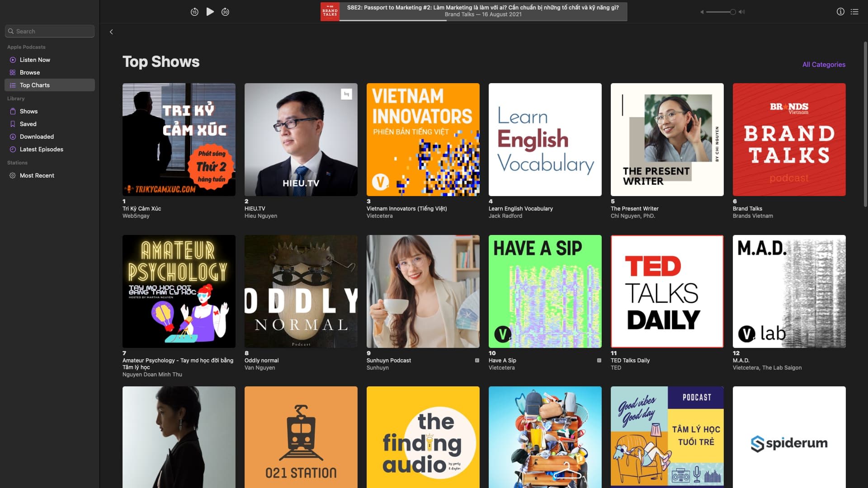868x488 pixels.
Task: Open the episode info icon
Action: pos(840,12)
